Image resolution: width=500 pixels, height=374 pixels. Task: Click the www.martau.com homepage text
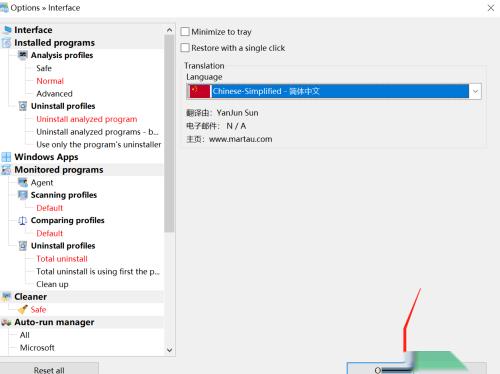point(240,139)
